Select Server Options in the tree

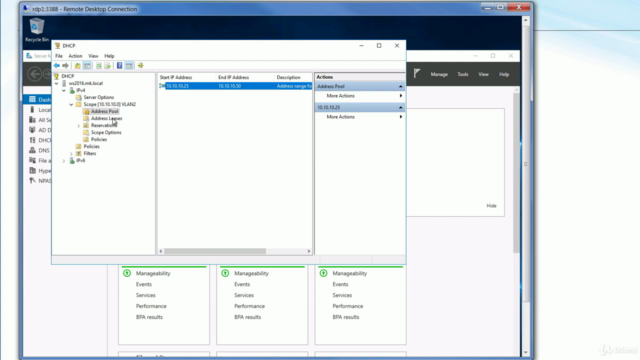(x=99, y=98)
